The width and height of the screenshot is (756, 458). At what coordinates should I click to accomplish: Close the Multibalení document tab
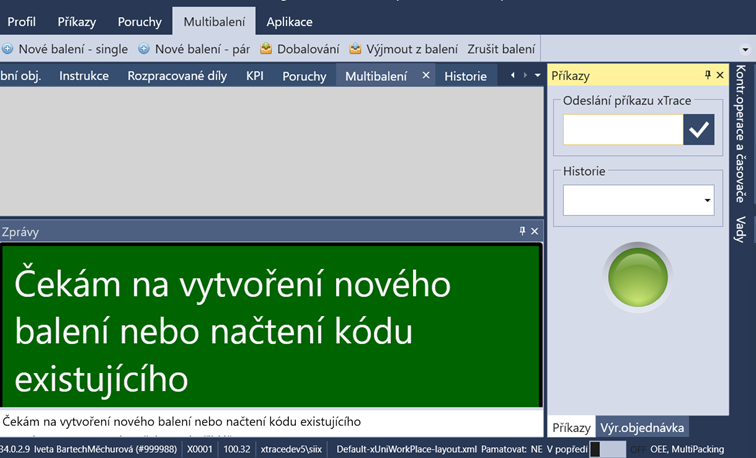pyautogui.click(x=425, y=76)
